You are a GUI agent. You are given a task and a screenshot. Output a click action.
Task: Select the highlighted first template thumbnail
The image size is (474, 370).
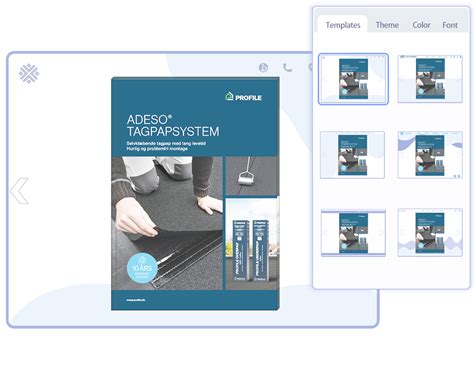(353, 79)
